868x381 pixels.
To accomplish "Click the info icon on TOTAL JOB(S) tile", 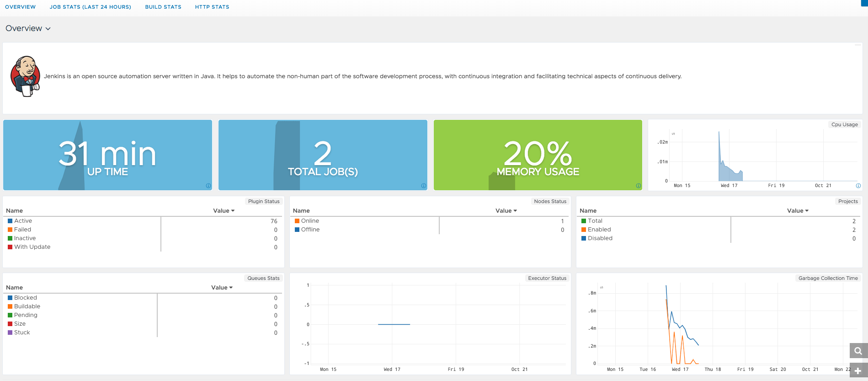I will (x=424, y=186).
